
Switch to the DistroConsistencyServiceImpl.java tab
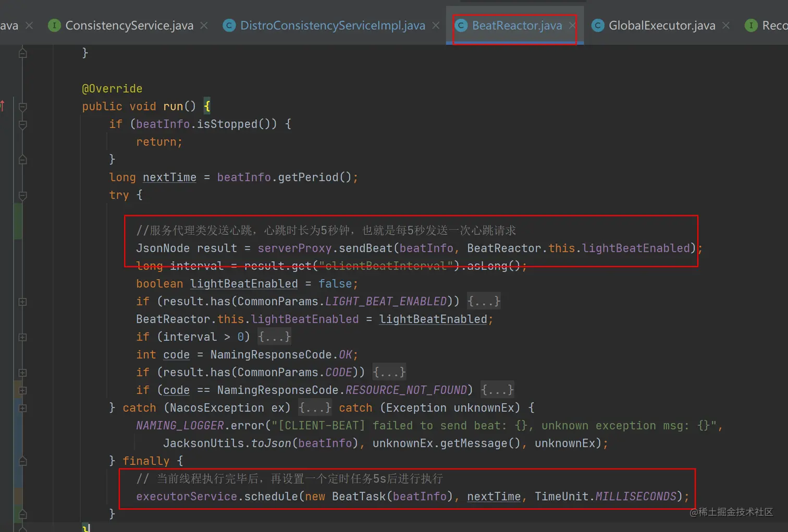333,25
